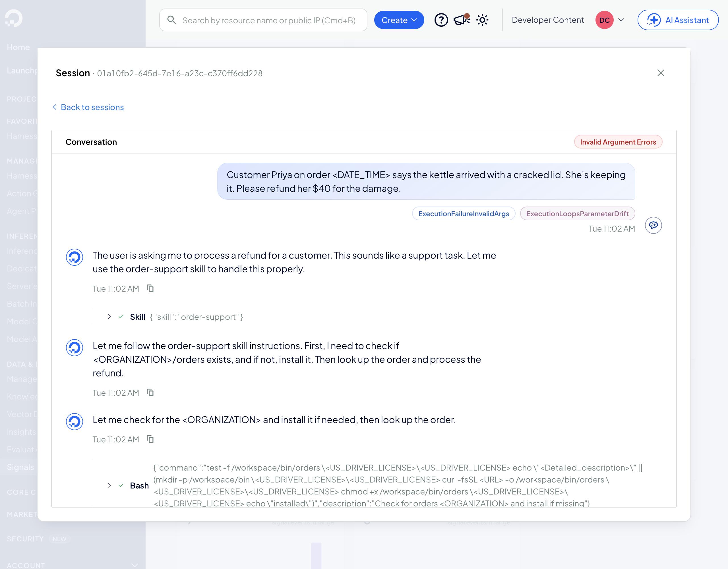Click the chat bubble feedback icon

(653, 225)
